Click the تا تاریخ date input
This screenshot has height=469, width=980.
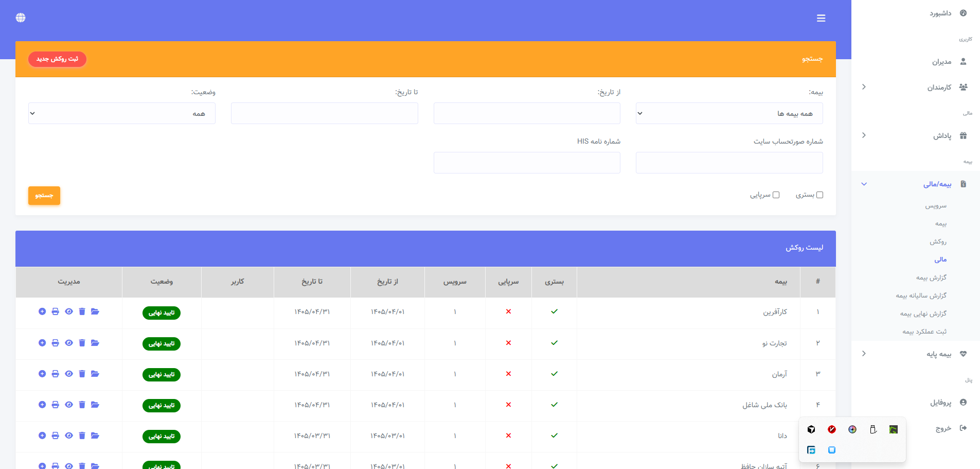click(x=325, y=113)
